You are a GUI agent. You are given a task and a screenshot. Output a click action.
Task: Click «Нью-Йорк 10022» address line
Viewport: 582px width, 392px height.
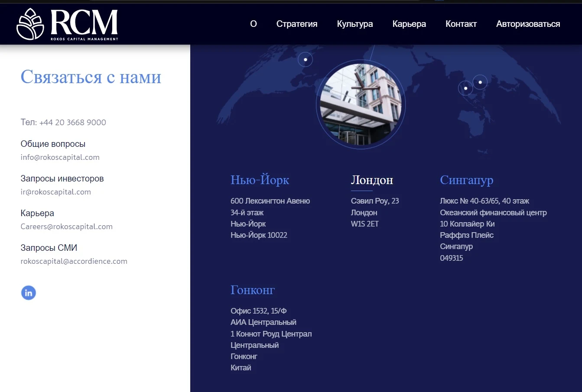click(x=259, y=235)
